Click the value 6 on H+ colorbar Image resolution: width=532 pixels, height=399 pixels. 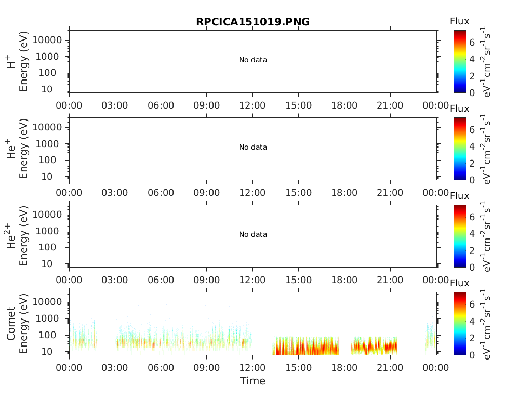472,43
